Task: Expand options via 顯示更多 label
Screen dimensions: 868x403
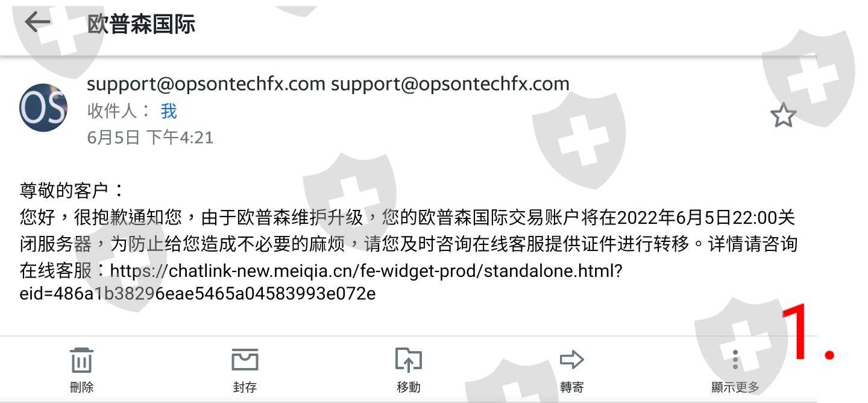Action: [x=735, y=387]
